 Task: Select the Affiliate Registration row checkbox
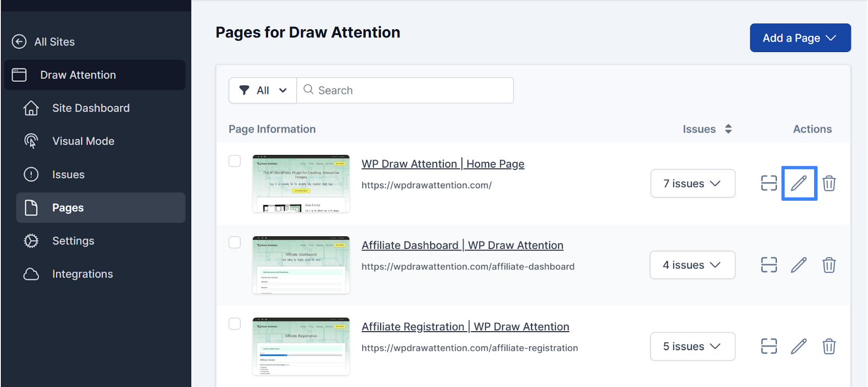tap(234, 324)
